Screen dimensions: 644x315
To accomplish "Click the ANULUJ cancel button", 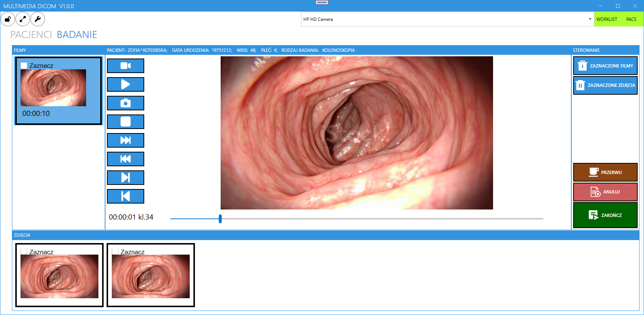I will (x=605, y=192).
